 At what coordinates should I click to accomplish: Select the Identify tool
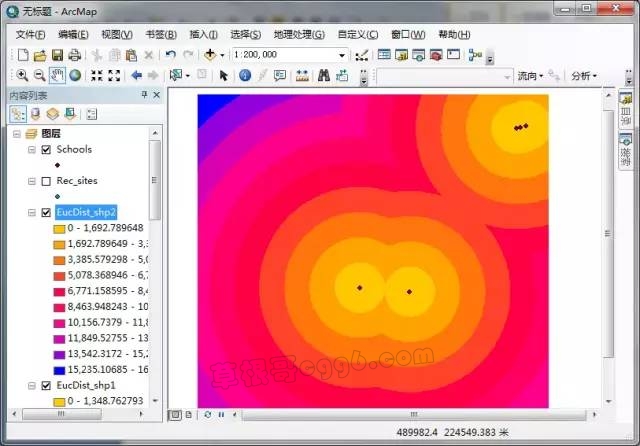245,75
